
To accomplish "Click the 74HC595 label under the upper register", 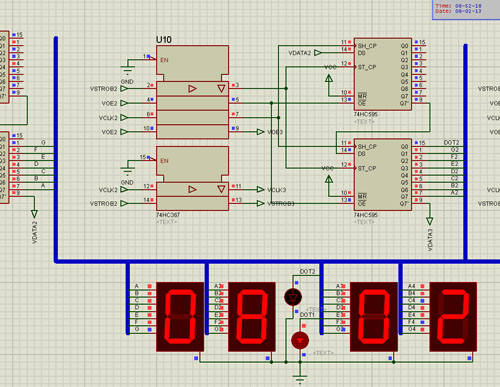I will pyautogui.click(x=366, y=114).
